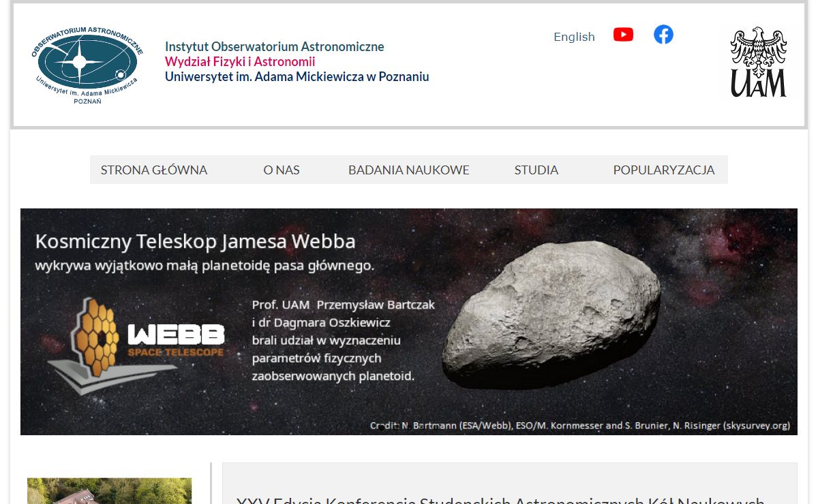
Task: Open the James Webb telescope asteroid banner
Action: click(x=409, y=321)
